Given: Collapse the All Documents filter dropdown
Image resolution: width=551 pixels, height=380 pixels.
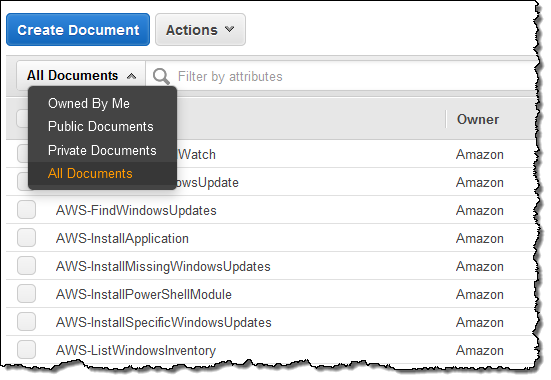Looking at the screenshot, I should [x=81, y=76].
